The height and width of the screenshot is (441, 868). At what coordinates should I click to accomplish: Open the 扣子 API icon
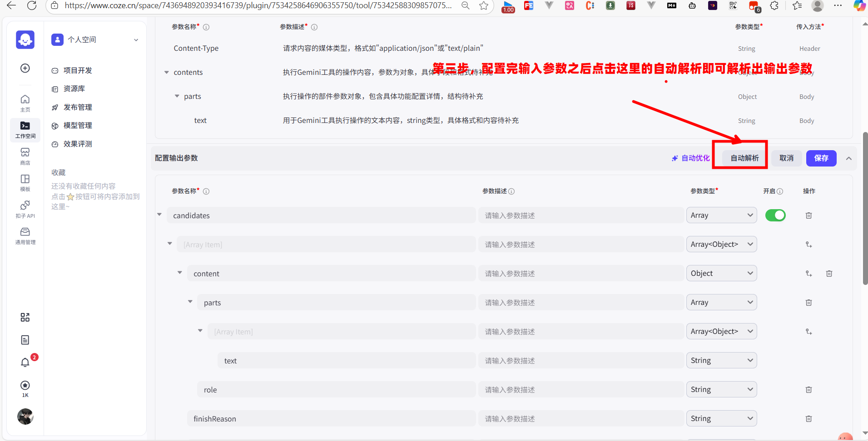(25, 209)
